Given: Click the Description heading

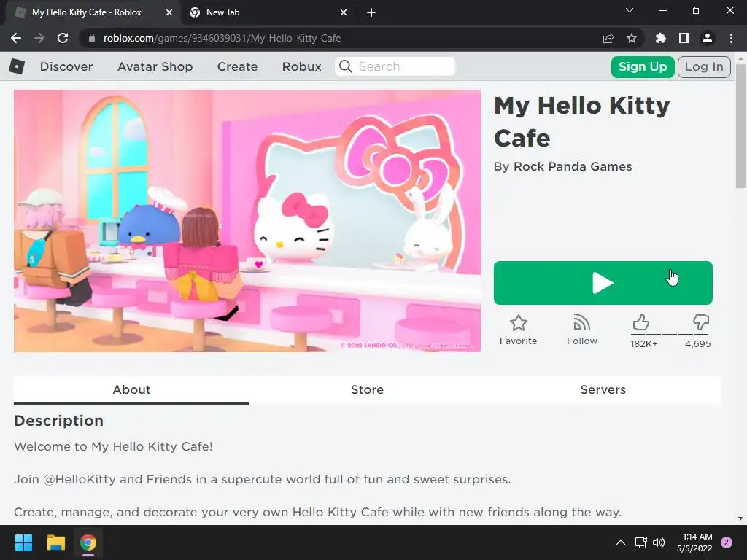Looking at the screenshot, I should click(x=58, y=421).
